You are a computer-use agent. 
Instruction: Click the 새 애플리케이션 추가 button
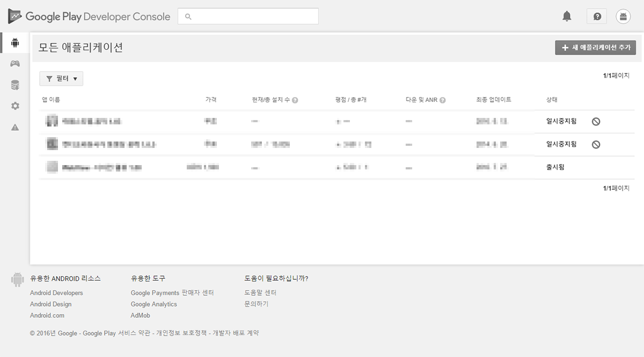coord(595,47)
